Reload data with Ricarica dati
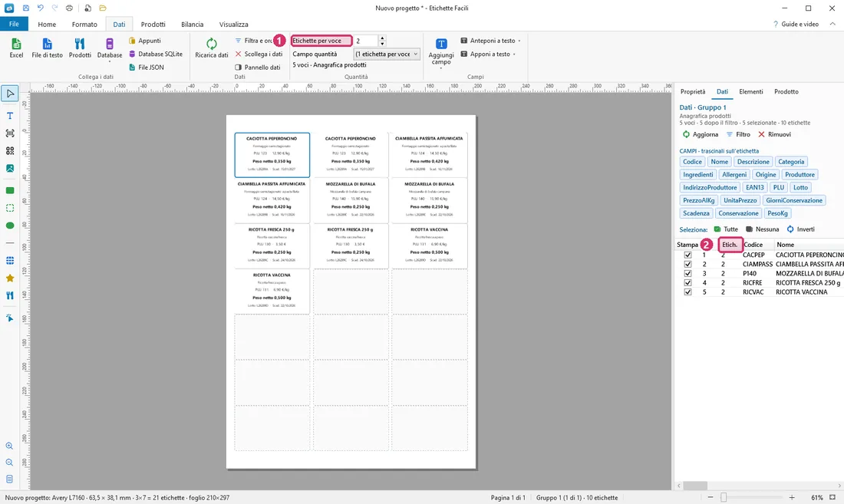Image resolution: width=844 pixels, height=504 pixels. (212, 48)
